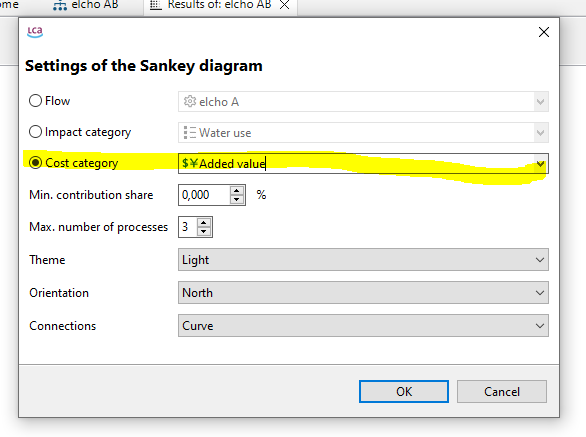This screenshot has height=437, width=586.
Task: Open the Theme dropdown showing Light
Action: coord(363,259)
